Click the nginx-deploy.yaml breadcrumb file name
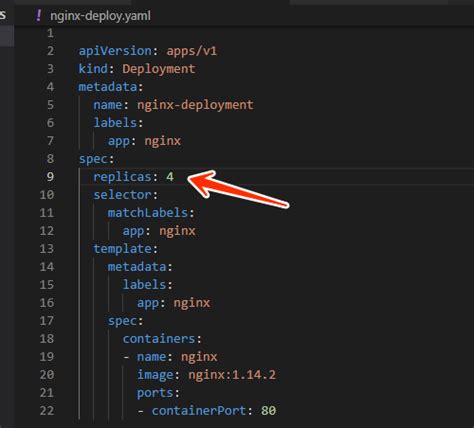 coord(100,16)
